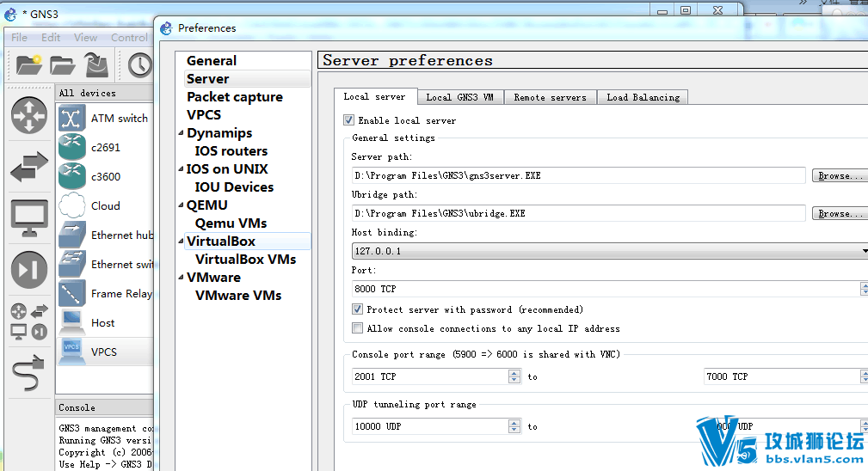868x471 pixels.
Task: Browse switches device category icon
Action: (x=29, y=167)
